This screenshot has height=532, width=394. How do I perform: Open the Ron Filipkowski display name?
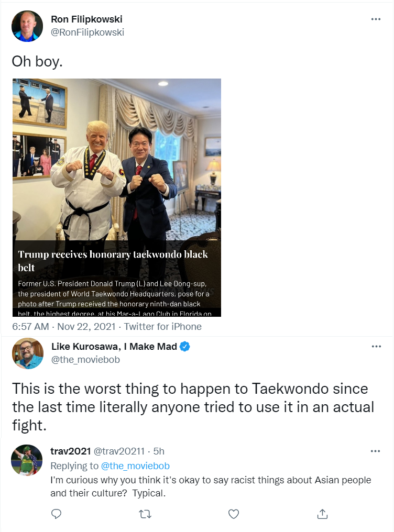[86, 19]
